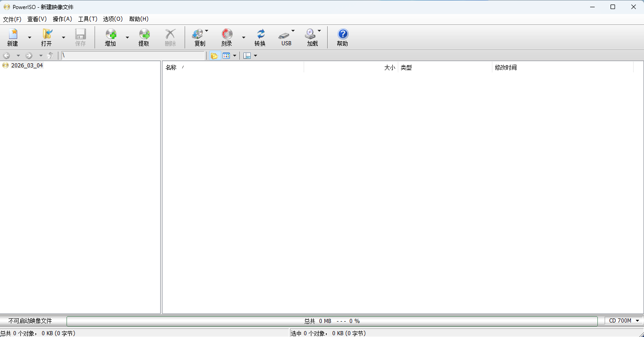The height and width of the screenshot is (337, 644).
Task: Open the 文件(F) menu
Action: point(12,19)
